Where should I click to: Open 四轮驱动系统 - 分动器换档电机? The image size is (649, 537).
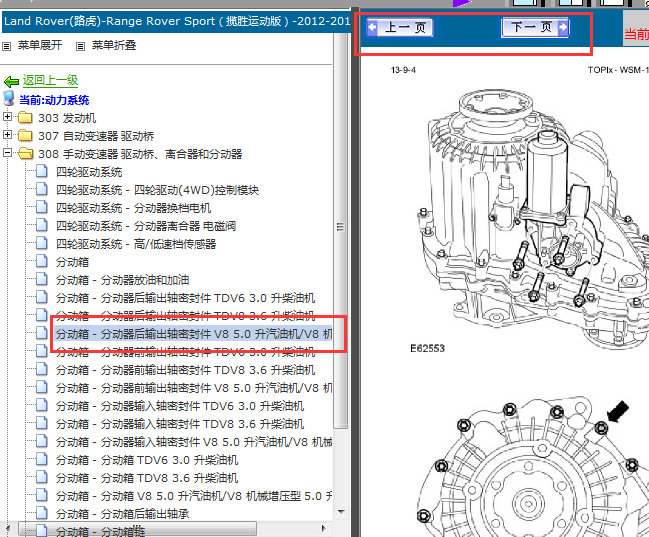pyautogui.click(x=133, y=208)
